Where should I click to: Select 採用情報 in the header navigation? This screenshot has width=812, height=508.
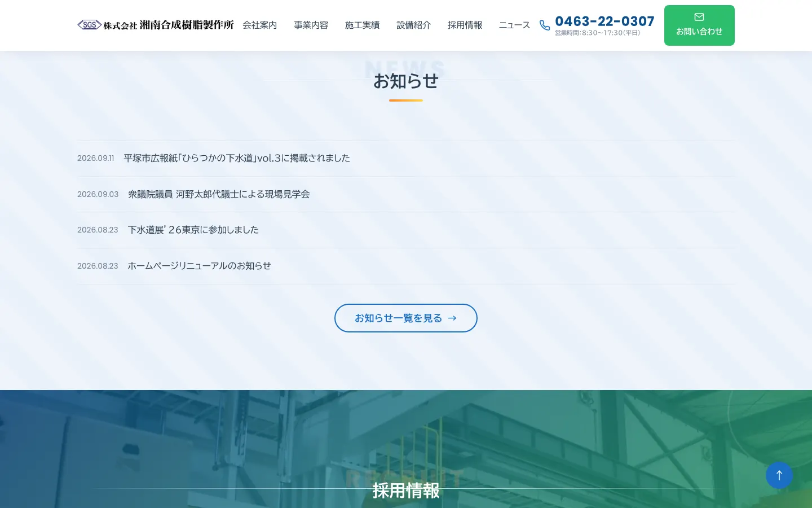click(465, 25)
